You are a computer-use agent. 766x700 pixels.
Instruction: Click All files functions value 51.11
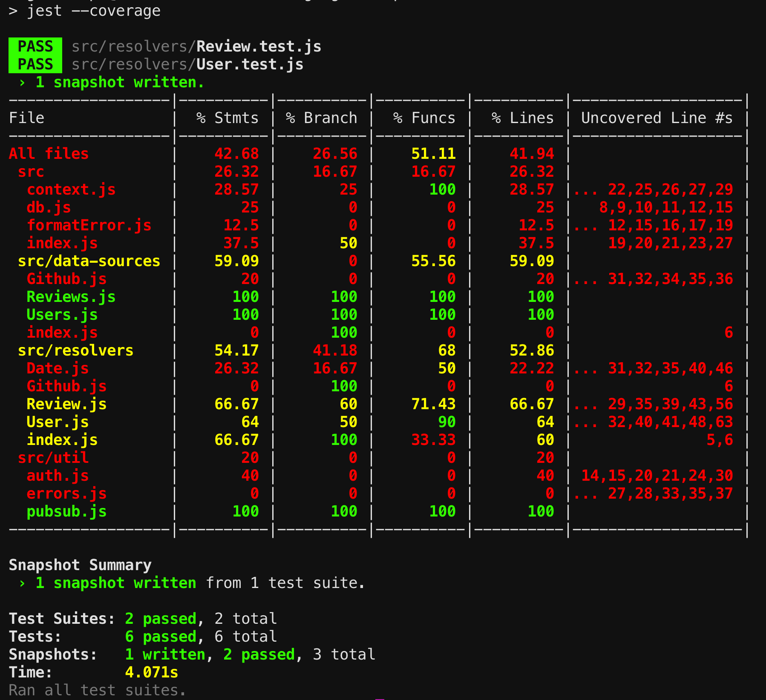433,154
